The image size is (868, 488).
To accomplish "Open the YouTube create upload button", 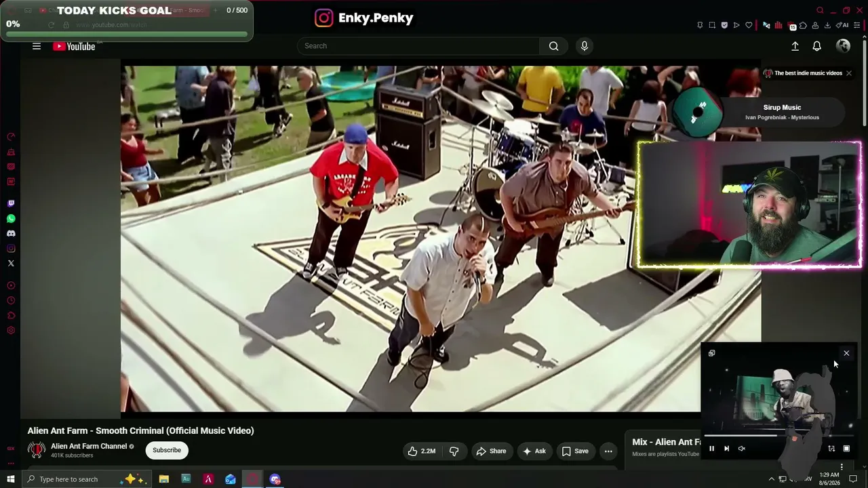I will point(795,46).
